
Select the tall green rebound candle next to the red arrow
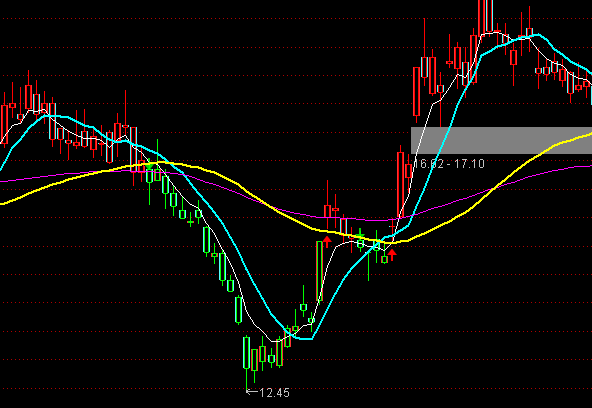pos(319,271)
